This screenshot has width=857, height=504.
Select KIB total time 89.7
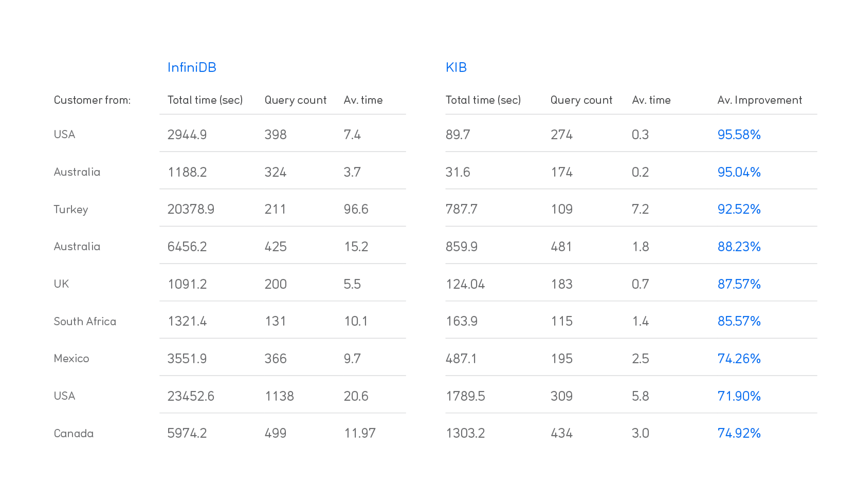point(458,135)
